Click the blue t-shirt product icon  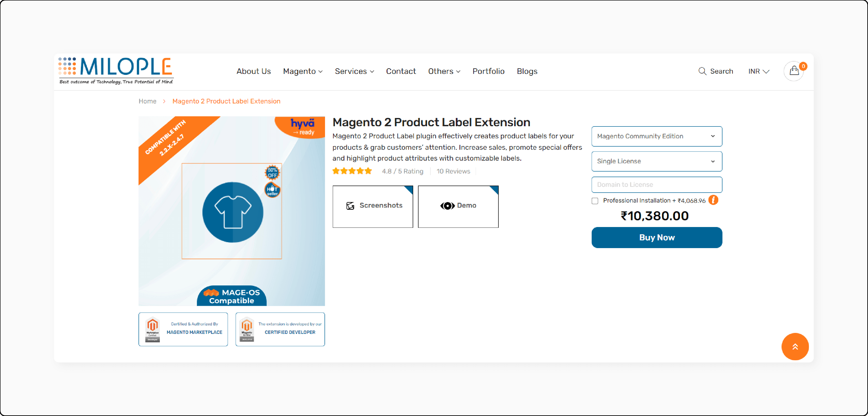232,212
